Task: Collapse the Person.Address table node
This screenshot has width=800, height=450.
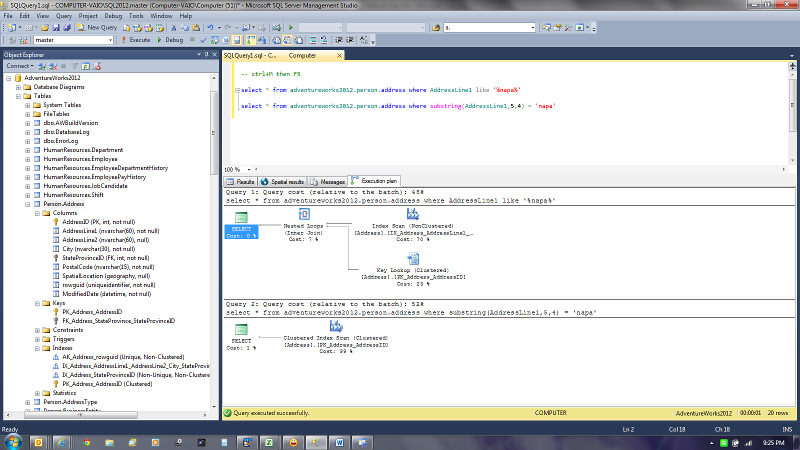Action: coord(28,204)
